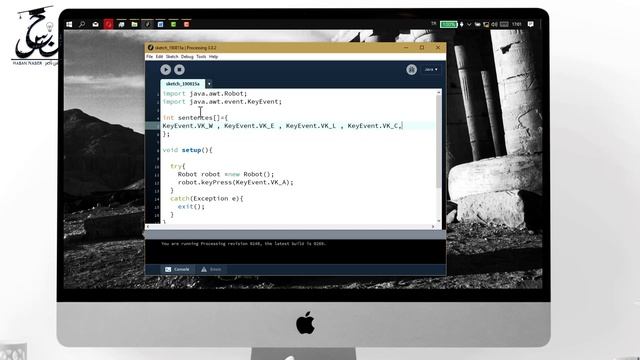The width and height of the screenshot is (640, 360).
Task: Open the Java mode dropdown
Action: point(431,69)
